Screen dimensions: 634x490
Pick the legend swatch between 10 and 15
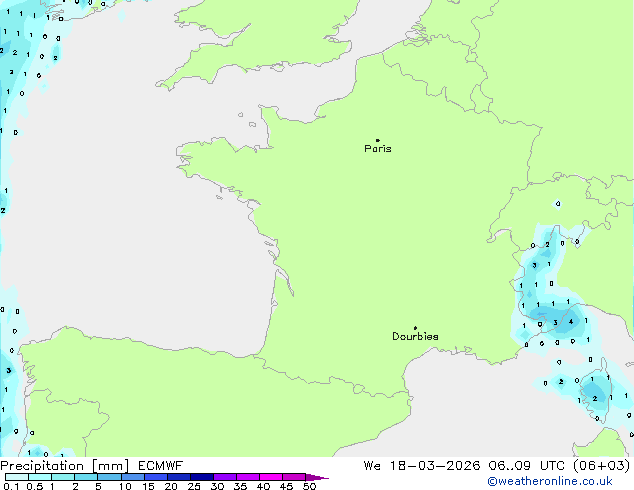click(133, 477)
